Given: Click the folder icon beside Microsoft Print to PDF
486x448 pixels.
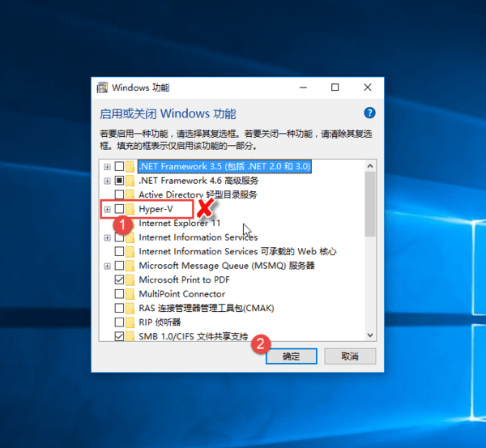Looking at the screenshot, I should point(131,279).
